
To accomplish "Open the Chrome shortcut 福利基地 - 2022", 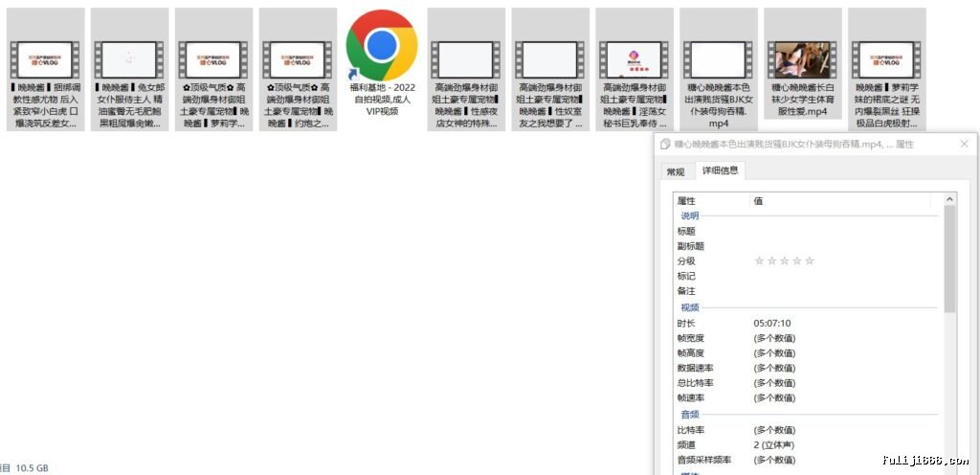I will [x=382, y=63].
